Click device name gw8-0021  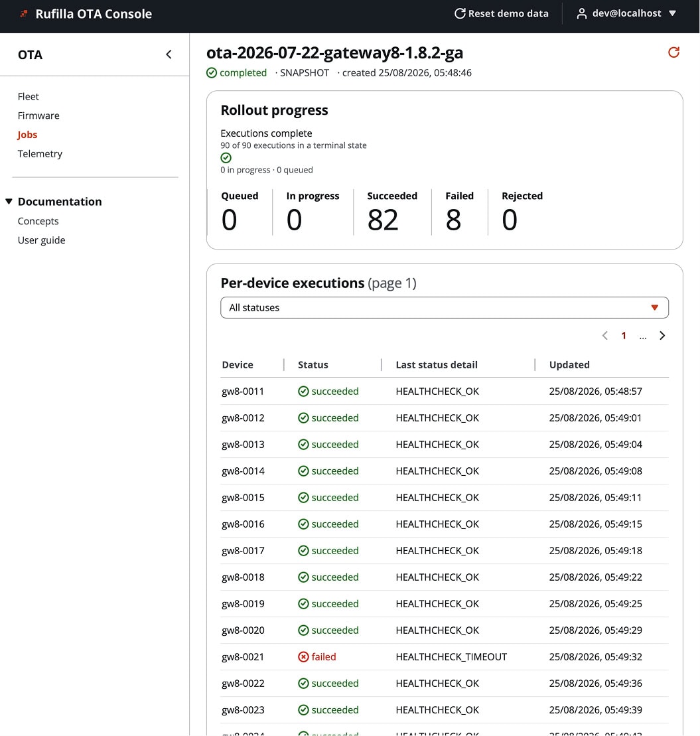point(243,656)
